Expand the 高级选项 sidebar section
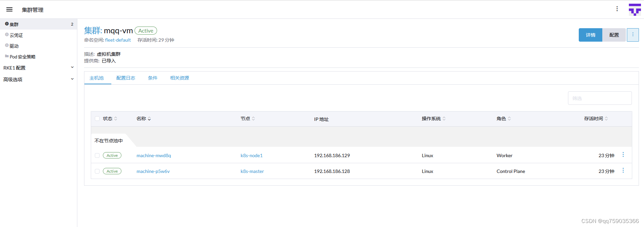This screenshot has width=644, height=227. (x=38, y=80)
